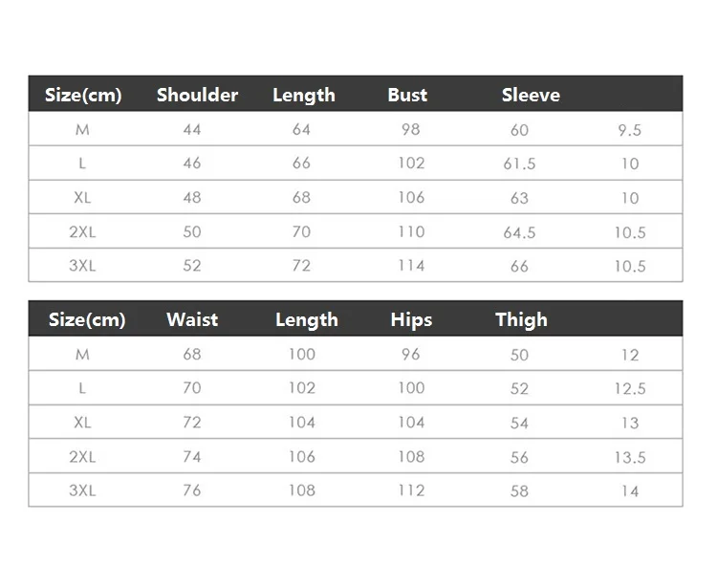Select the 13.5 value cell
Screen dimensions: 717x588
coord(630,457)
